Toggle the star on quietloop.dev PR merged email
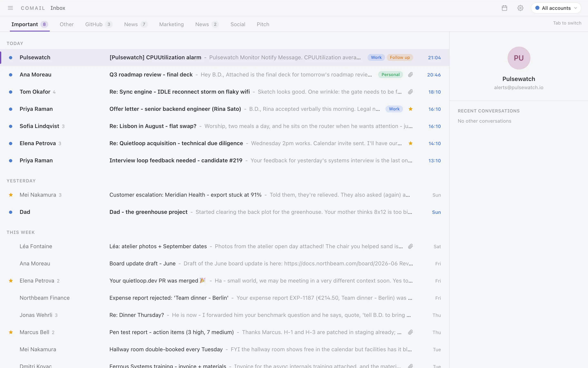 click(x=11, y=281)
